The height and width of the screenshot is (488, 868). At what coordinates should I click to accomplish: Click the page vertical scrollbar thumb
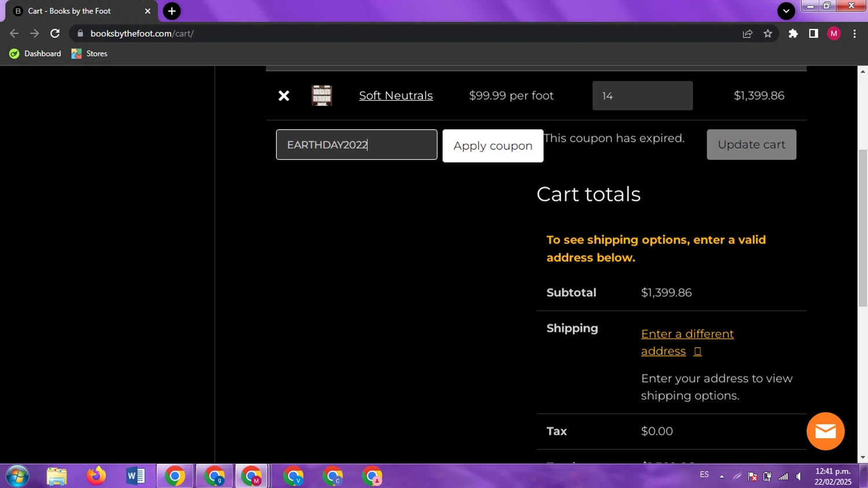pyautogui.click(x=863, y=228)
